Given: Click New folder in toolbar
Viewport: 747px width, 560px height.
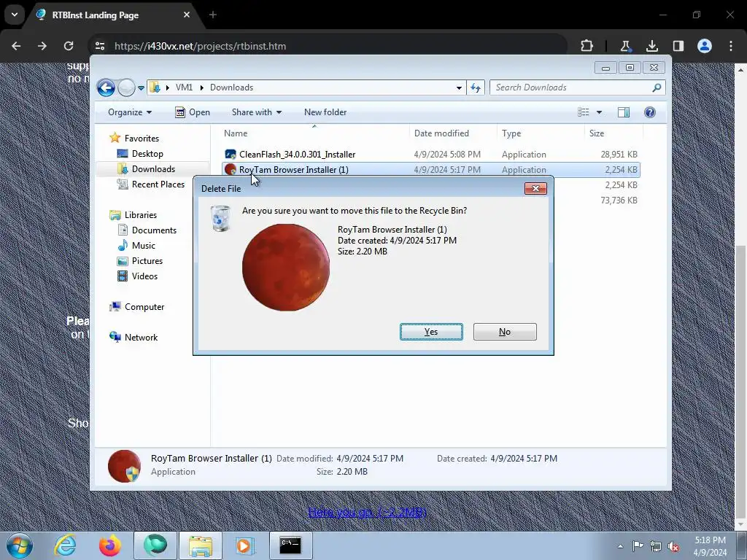Looking at the screenshot, I should 325,112.
